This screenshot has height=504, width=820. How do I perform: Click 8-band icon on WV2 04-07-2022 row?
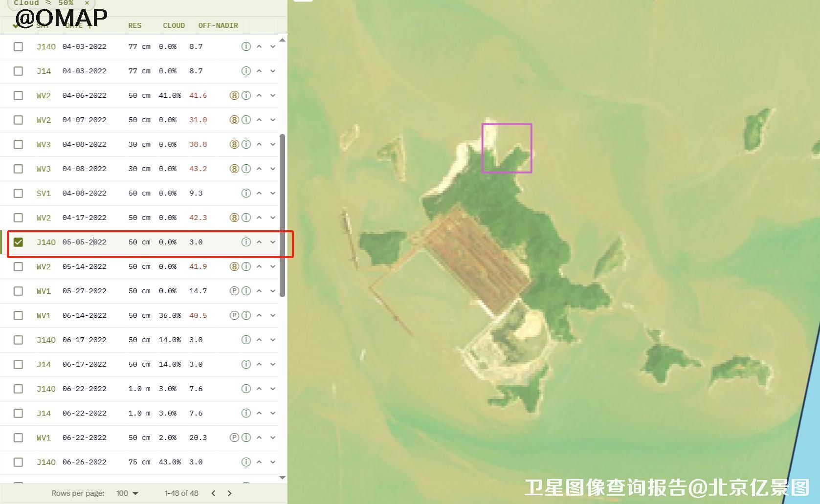pyautogui.click(x=234, y=120)
